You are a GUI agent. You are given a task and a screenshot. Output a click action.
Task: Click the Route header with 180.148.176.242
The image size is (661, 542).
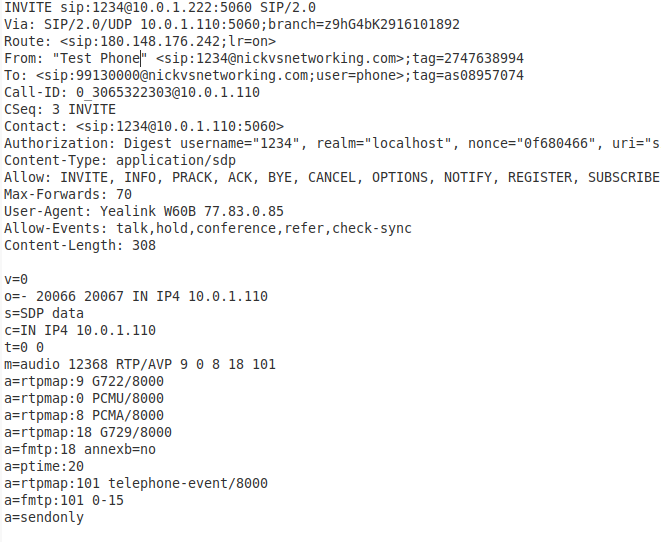pos(140,41)
